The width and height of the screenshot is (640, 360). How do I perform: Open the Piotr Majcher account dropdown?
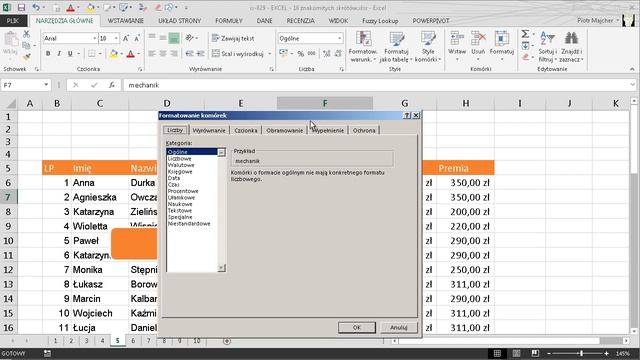[x=598, y=20]
